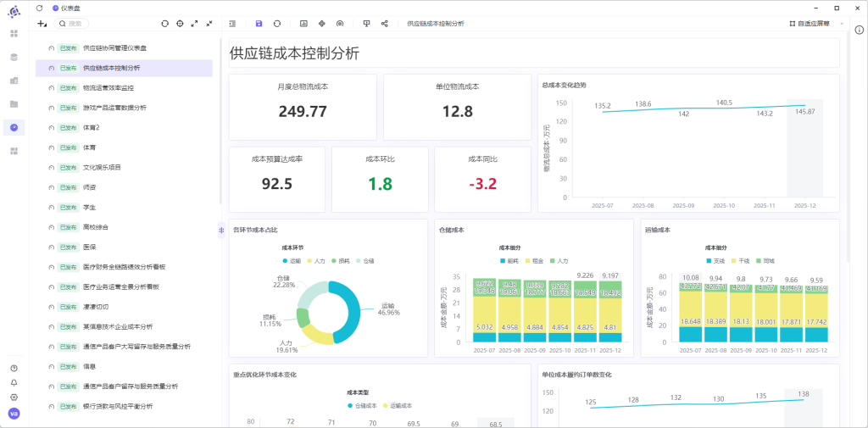Select 供应链成本控制分析 in the list

[124, 68]
